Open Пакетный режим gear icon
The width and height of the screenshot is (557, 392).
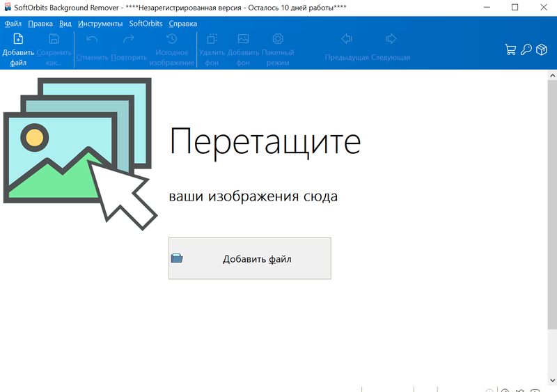(278, 39)
